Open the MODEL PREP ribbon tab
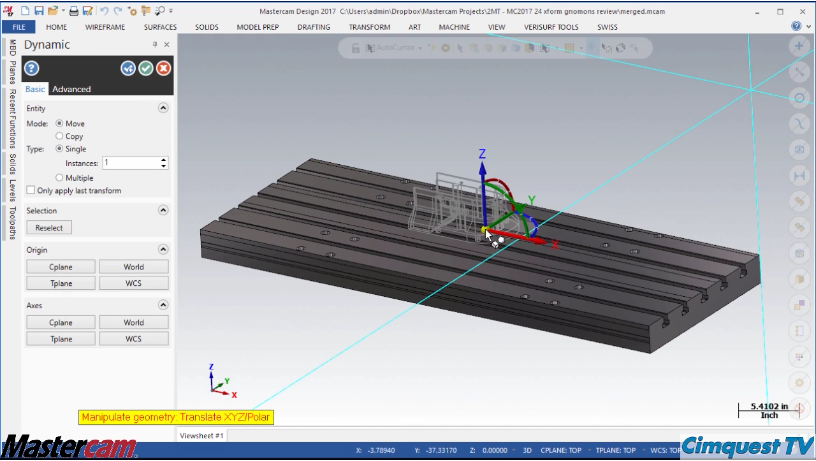This screenshot has height=461, width=816. pyautogui.click(x=258, y=27)
